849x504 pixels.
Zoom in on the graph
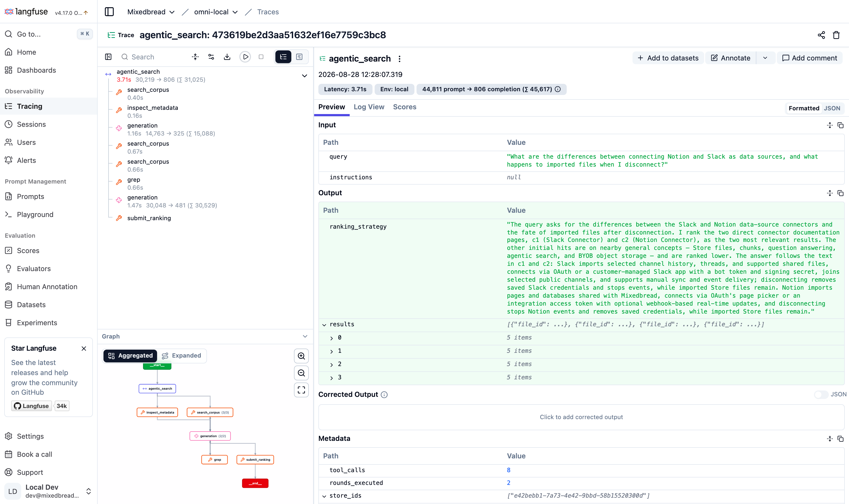pyautogui.click(x=301, y=356)
